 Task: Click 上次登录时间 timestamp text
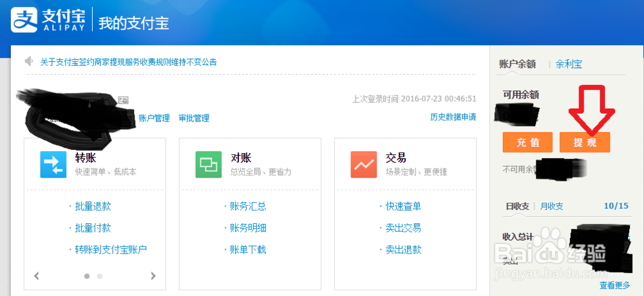[414, 99]
